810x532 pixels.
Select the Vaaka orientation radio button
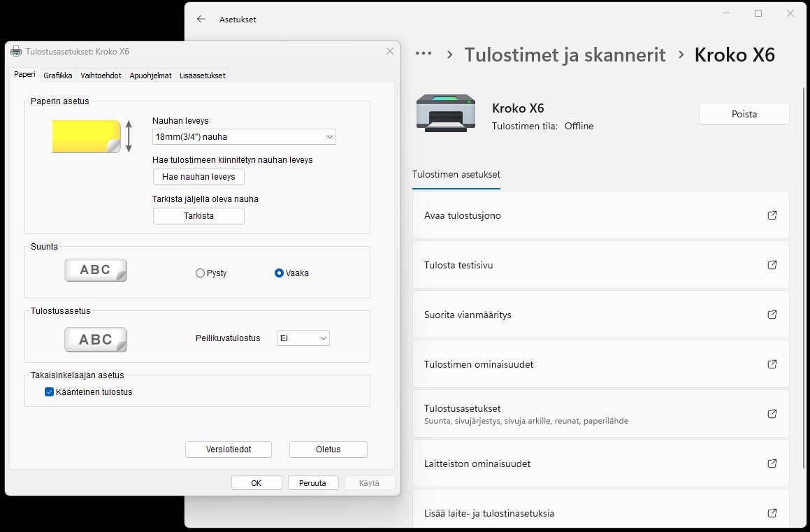click(280, 273)
